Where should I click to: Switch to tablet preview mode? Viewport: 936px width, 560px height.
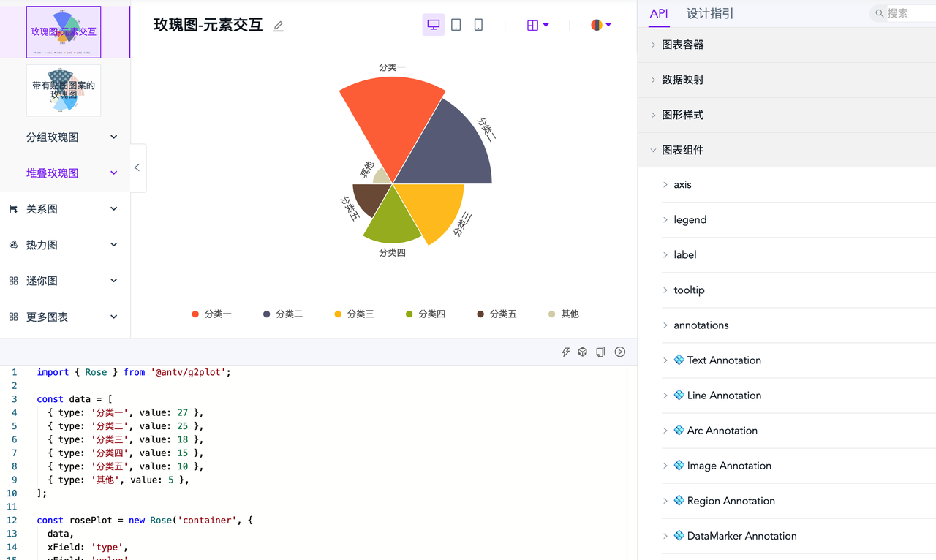tap(456, 25)
